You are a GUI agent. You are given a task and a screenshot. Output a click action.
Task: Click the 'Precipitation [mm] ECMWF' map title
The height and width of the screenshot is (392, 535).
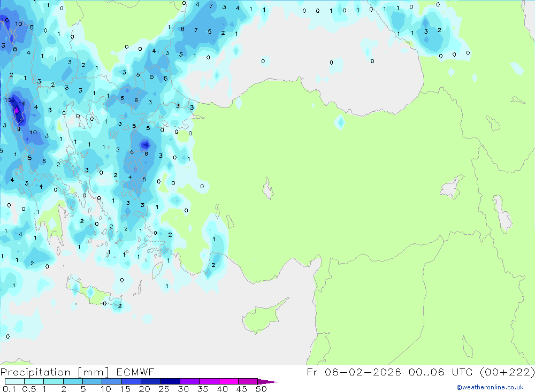[x=78, y=372]
